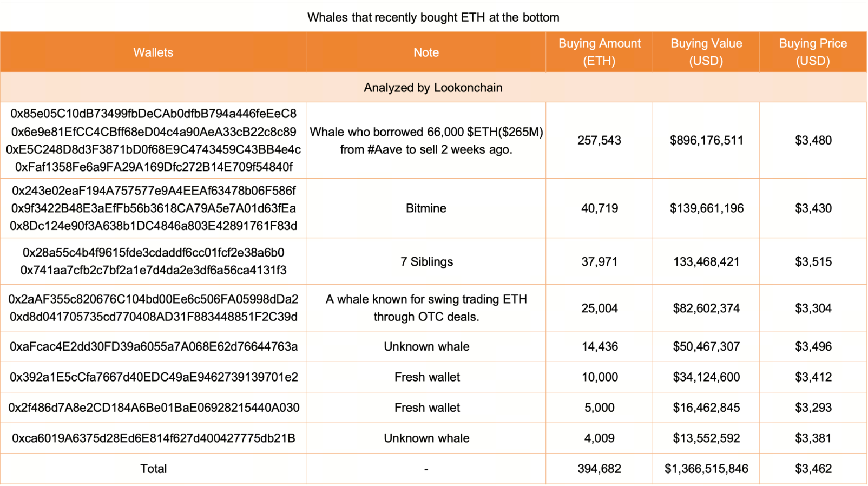Select 'Fresh wallet' note in the 10,000 row

pos(427,377)
